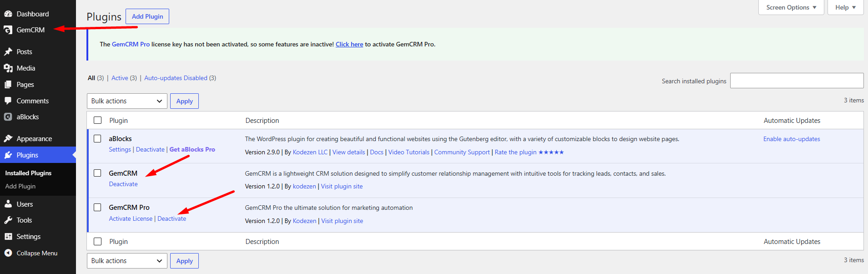The height and width of the screenshot is (274, 868).
Task: Click the Posts pushpin icon
Action: tap(8, 52)
